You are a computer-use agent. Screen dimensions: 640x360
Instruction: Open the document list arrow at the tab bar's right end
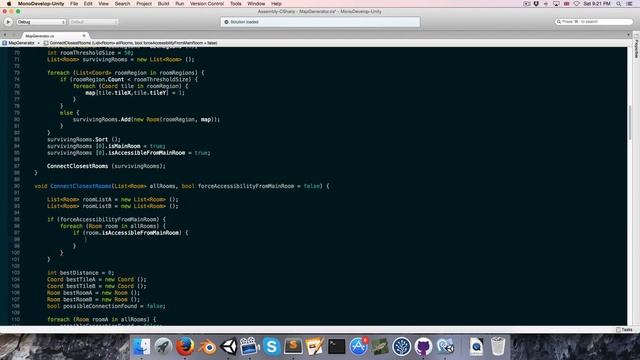point(629,36)
